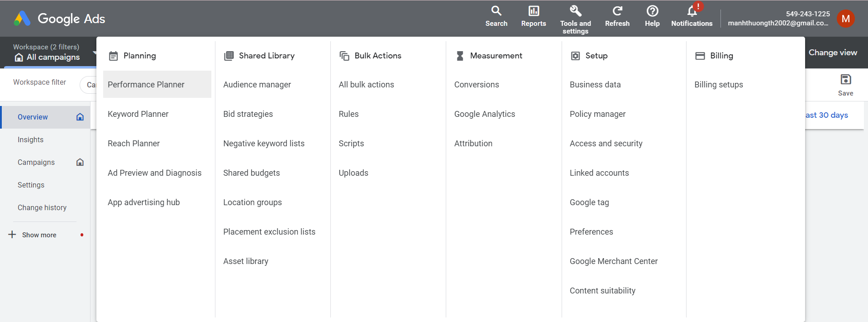Open Ad Preview and Diagnosis
868x322 pixels.
point(154,173)
